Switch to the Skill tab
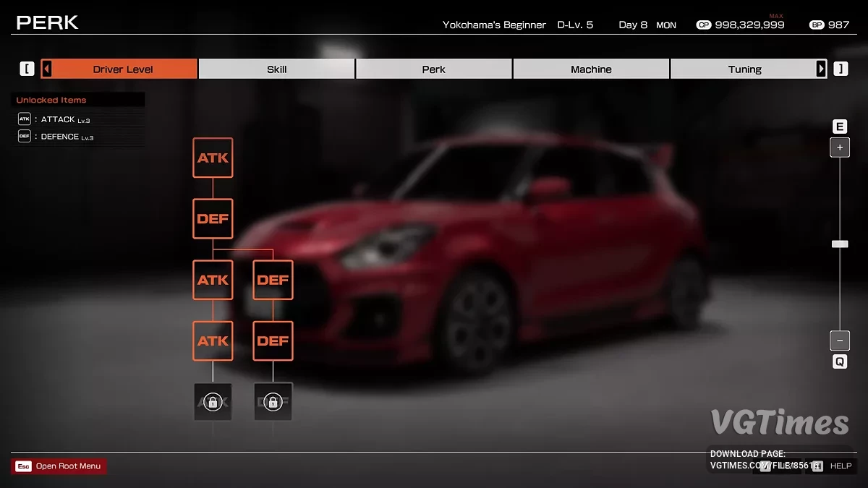The width and height of the screenshot is (868, 488). [276, 69]
